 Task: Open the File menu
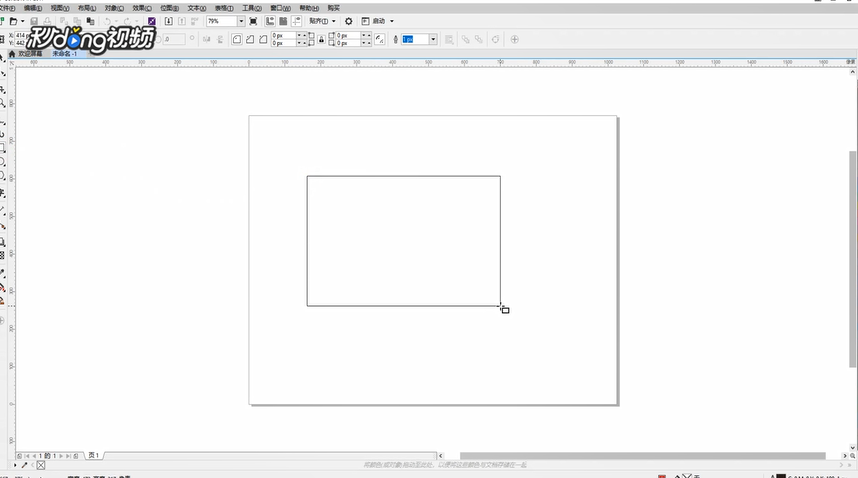(7, 8)
